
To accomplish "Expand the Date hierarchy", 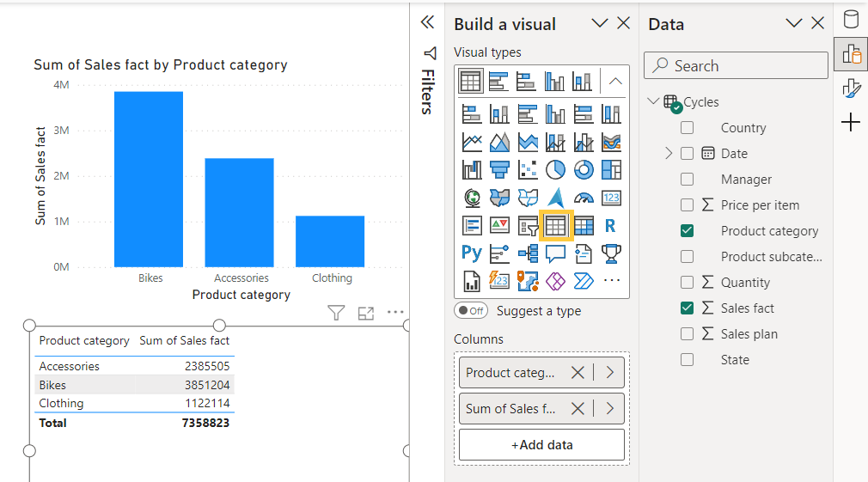I will tap(669, 154).
